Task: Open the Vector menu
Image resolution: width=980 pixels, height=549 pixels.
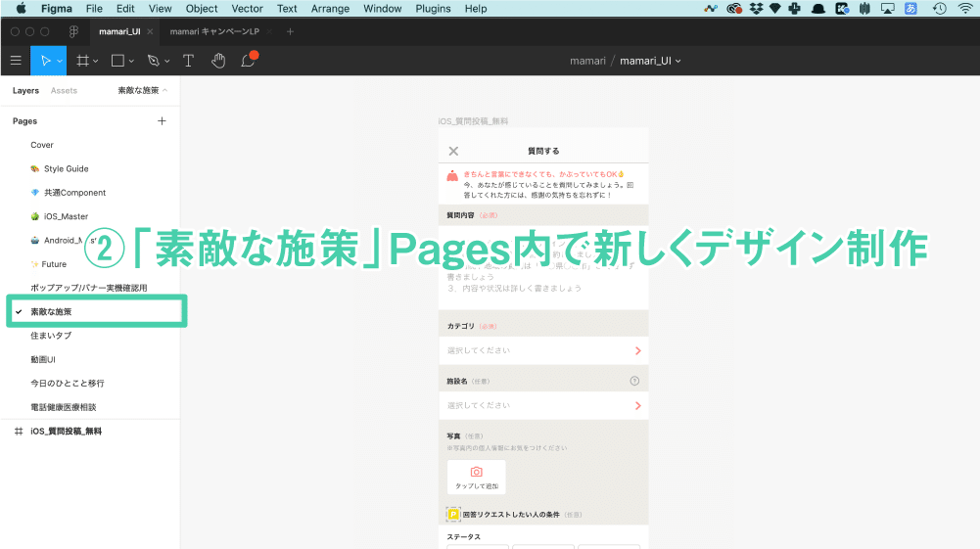Action: (247, 9)
